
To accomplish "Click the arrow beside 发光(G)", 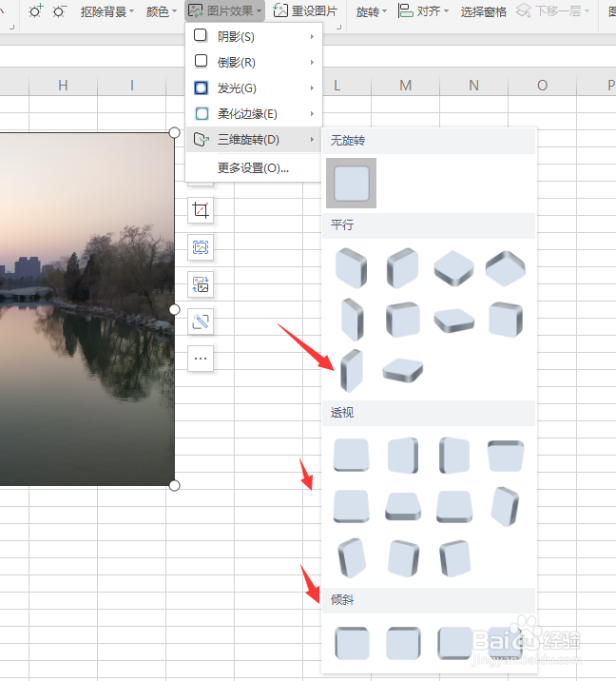I will [312, 88].
